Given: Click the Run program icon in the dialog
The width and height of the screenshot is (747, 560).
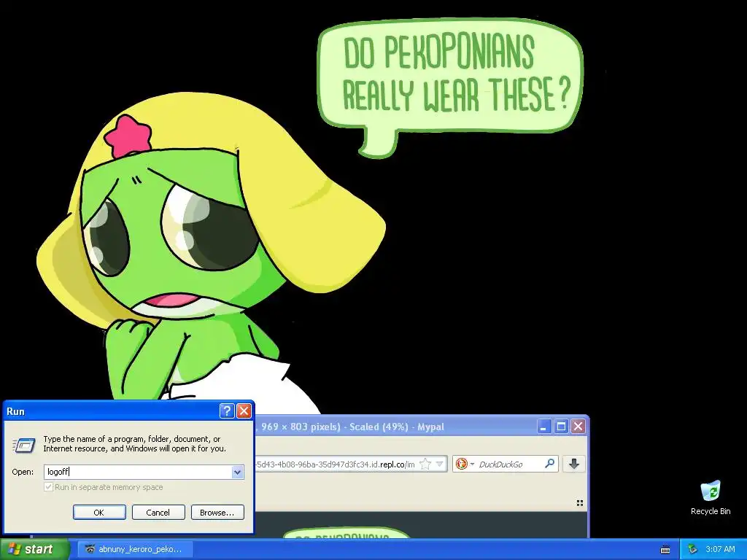Looking at the screenshot, I should (x=23, y=446).
